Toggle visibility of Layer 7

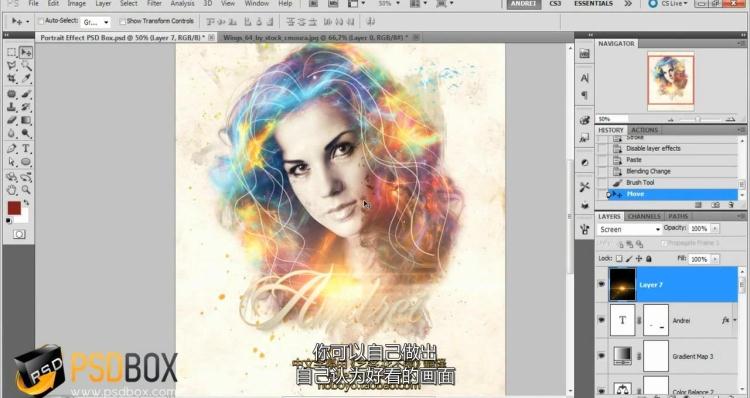[x=601, y=284]
